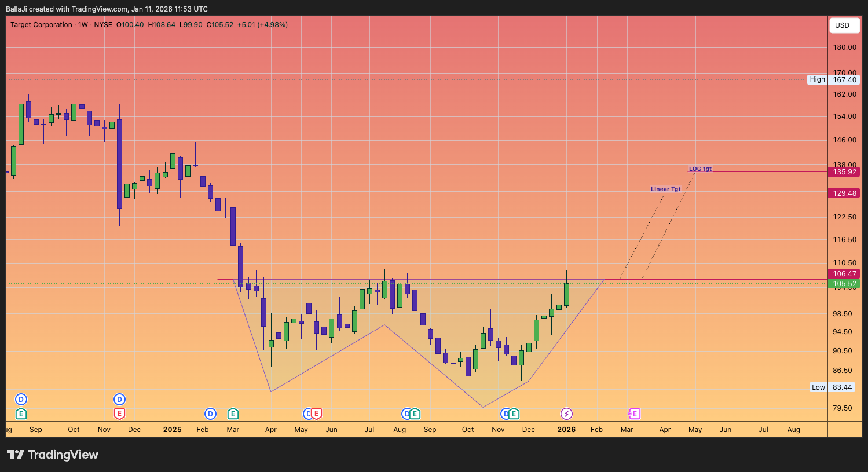Click the green 105.52 last price label
The image size is (868, 472).
[x=844, y=284]
